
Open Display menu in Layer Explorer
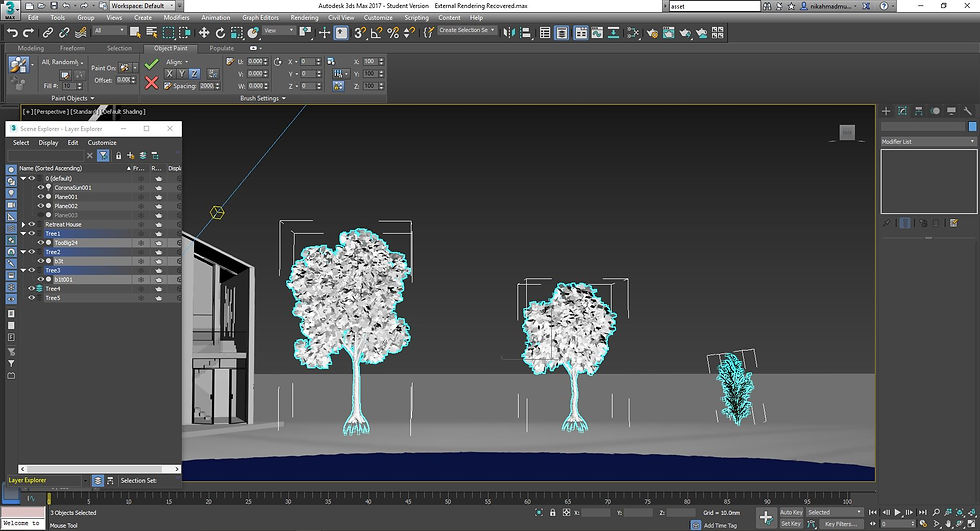click(48, 142)
